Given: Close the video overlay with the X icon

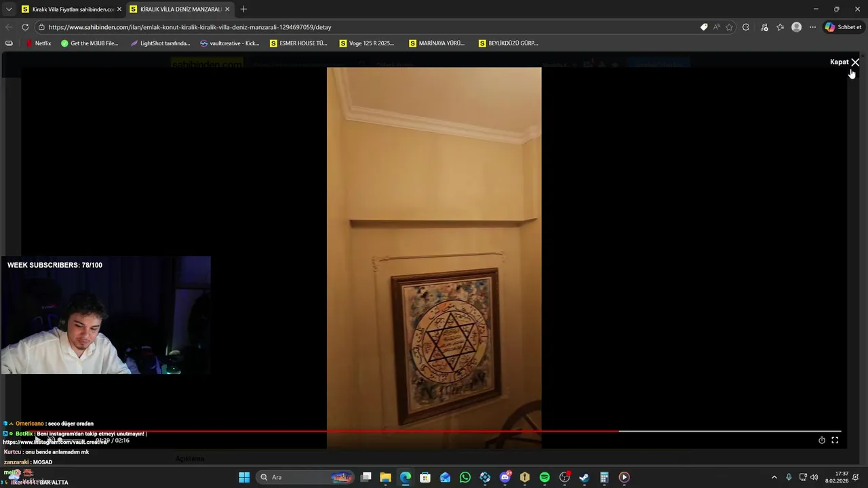Looking at the screenshot, I should 855,62.
